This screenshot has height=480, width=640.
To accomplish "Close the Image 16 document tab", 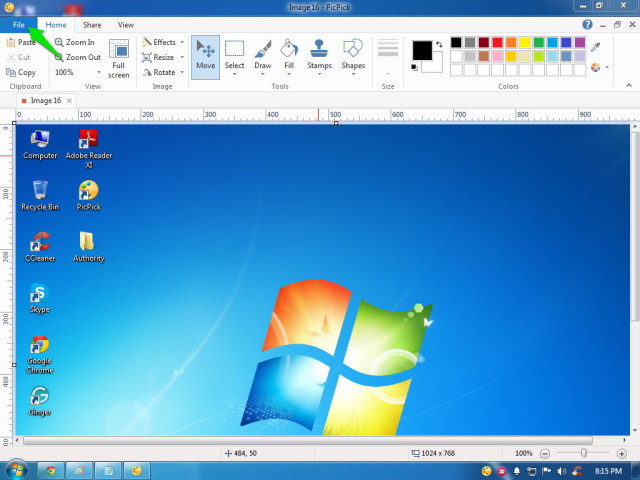I will coord(69,100).
